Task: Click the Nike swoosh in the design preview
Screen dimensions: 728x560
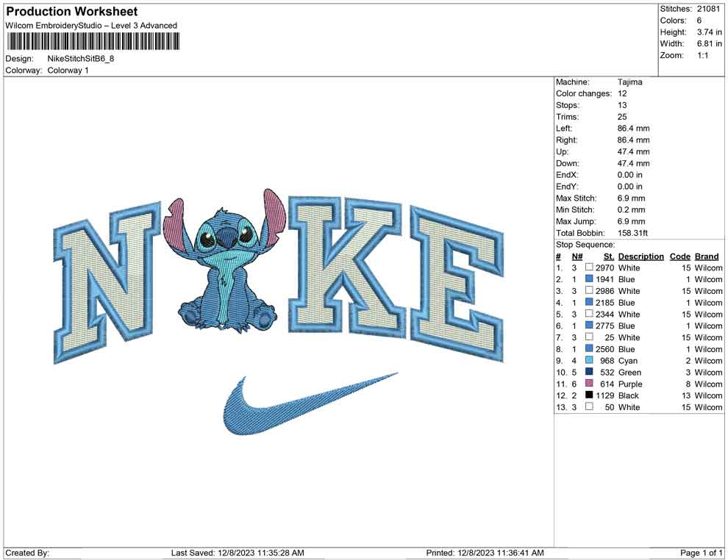Action: (309, 404)
